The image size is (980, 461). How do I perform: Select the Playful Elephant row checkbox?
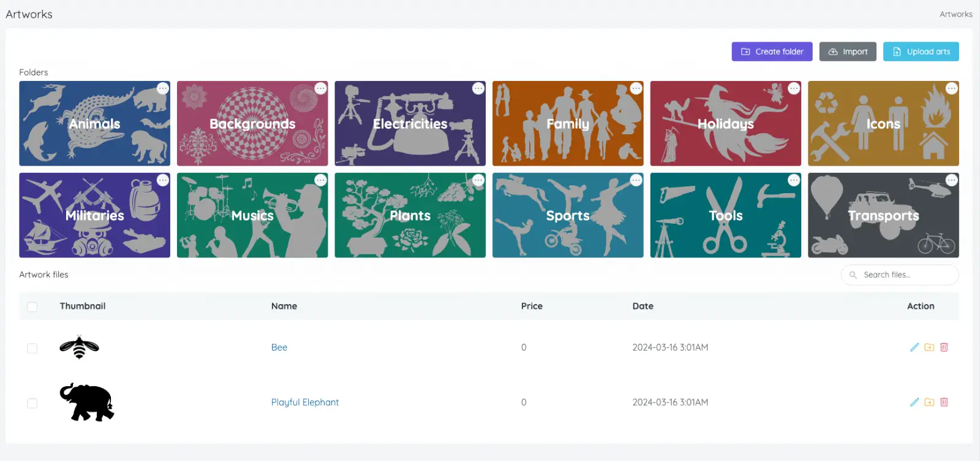(32, 403)
